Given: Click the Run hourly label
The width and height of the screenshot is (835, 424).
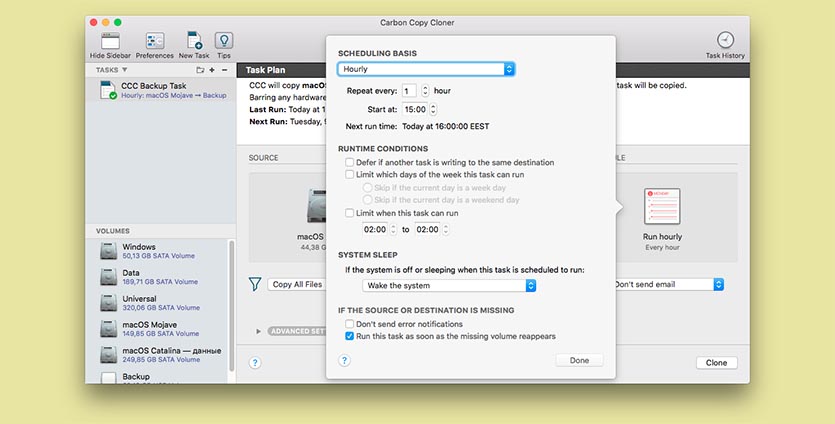Looking at the screenshot, I should tap(662, 237).
